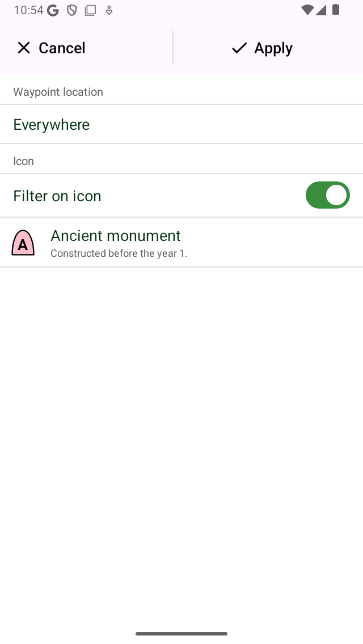Tap the shield status bar icon
The height and width of the screenshot is (644, 363).
pyautogui.click(x=72, y=10)
